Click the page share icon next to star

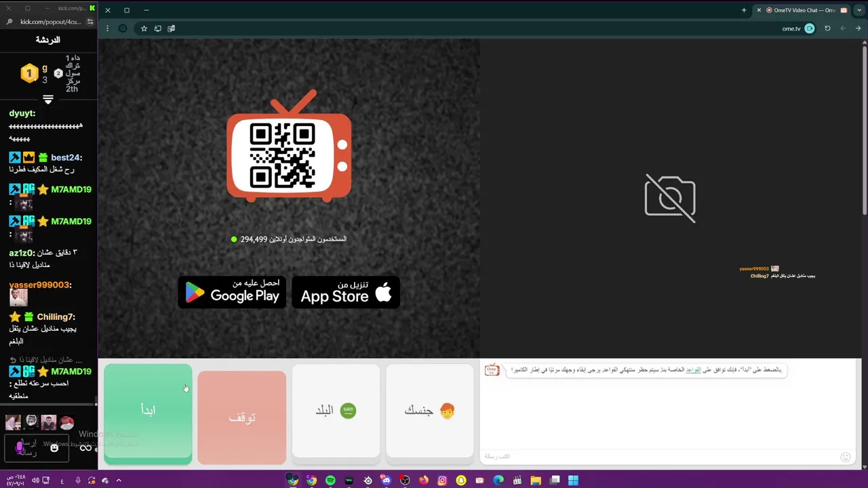point(157,28)
